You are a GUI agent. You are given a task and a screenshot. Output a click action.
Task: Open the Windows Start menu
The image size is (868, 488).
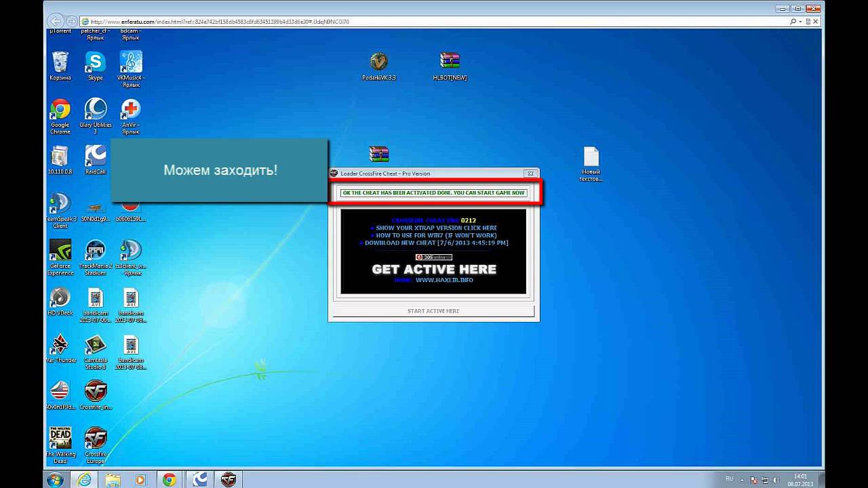pyautogui.click(x=56, y=480)
